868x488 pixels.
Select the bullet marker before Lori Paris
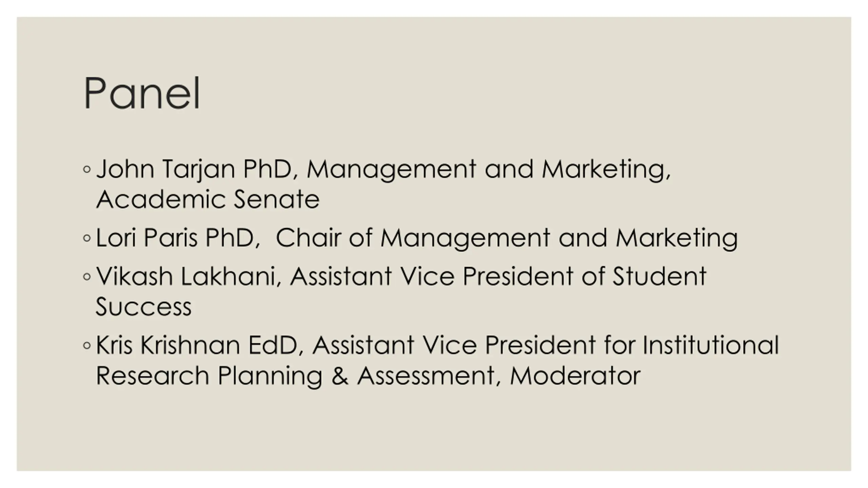point(87,238)
